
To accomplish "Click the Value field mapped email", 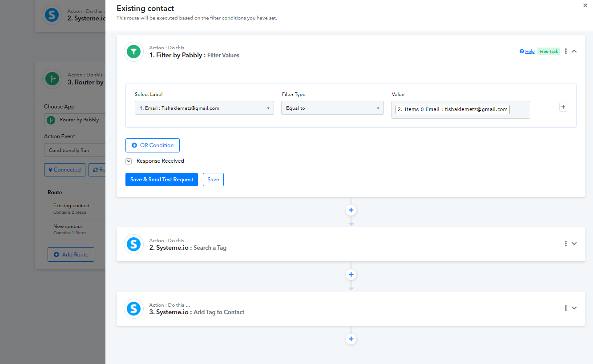I will [452, 109].
